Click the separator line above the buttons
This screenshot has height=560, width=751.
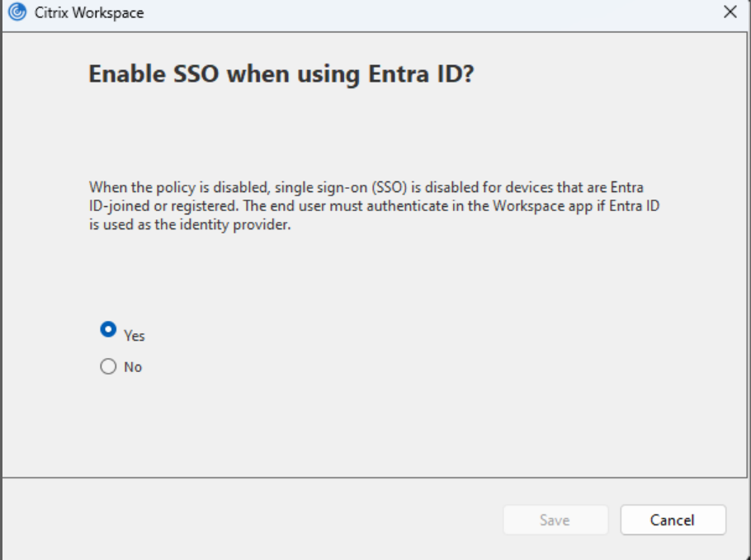375,477
